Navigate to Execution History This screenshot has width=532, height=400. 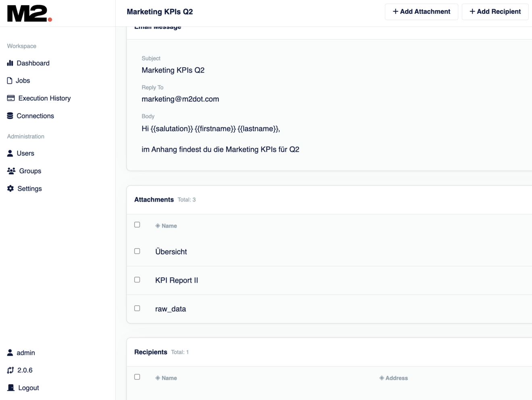pyautogui.click(x=44, y=98)
